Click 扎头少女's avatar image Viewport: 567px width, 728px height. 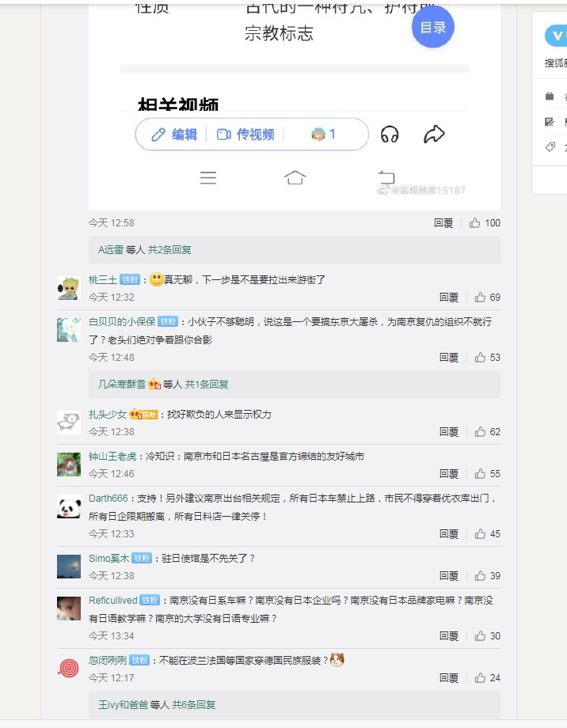(69, 423)
